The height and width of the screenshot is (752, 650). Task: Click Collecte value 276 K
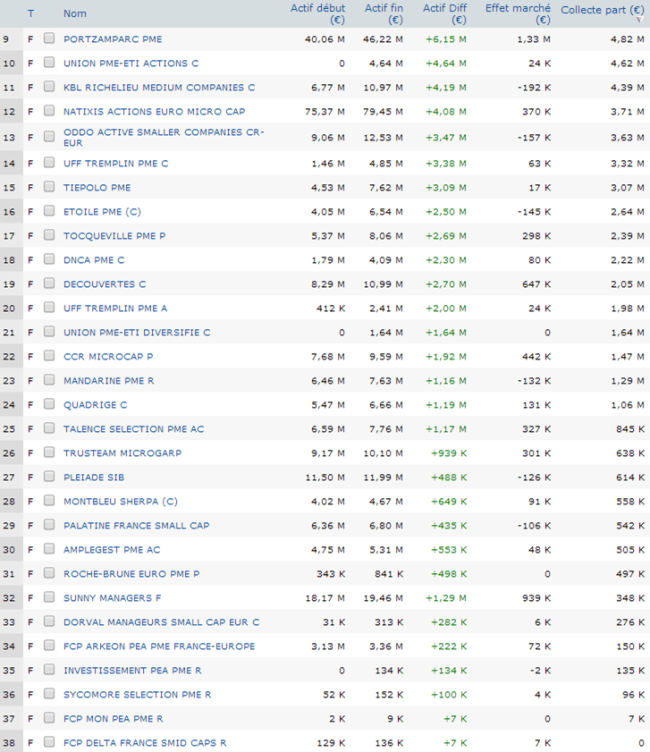pyautogui.click(x=630, y=623)
